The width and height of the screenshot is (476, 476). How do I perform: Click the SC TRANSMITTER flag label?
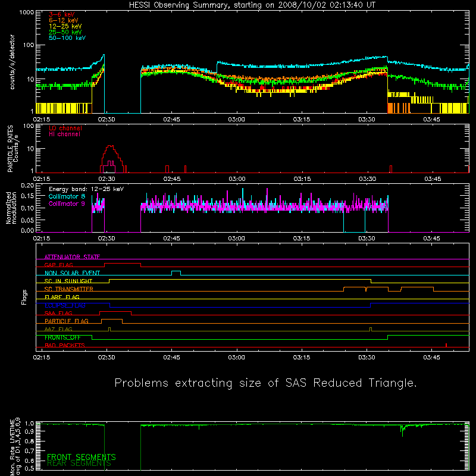click(x=69, y=289)
